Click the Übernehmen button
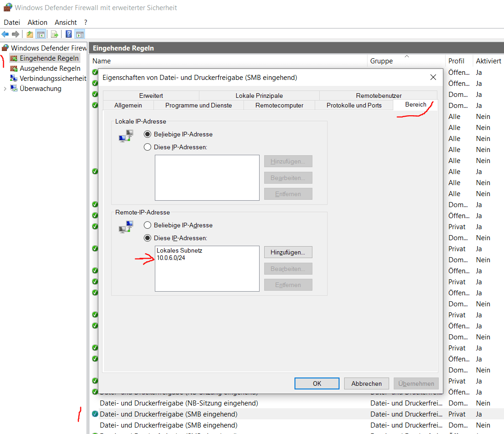The width and height of the screenshot is (504, 434). (x=416, y=383)
